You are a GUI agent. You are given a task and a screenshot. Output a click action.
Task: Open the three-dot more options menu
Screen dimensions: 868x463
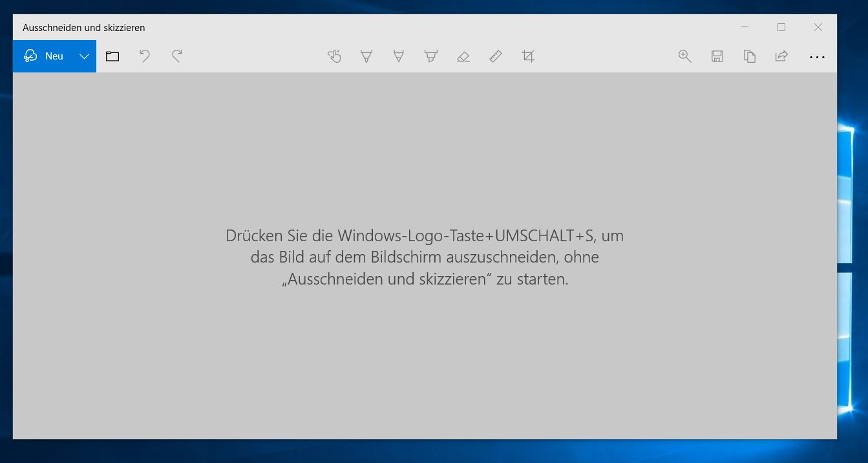(x=817, y=57)
